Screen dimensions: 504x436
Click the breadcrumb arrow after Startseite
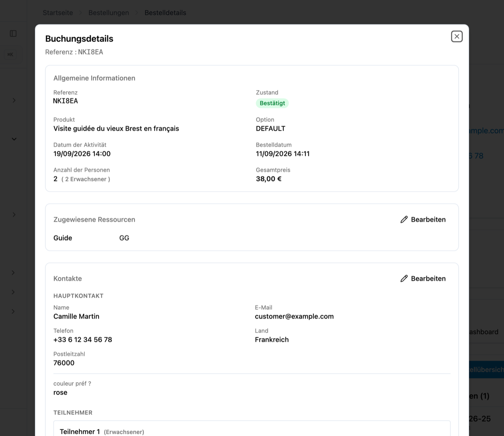pos(81,13)
